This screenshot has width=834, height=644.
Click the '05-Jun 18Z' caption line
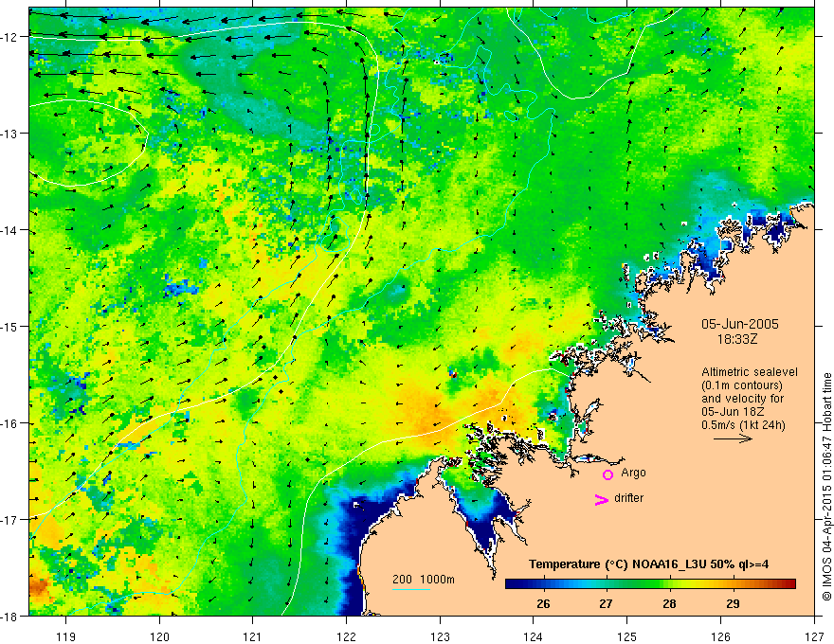(x=733, y=412)
